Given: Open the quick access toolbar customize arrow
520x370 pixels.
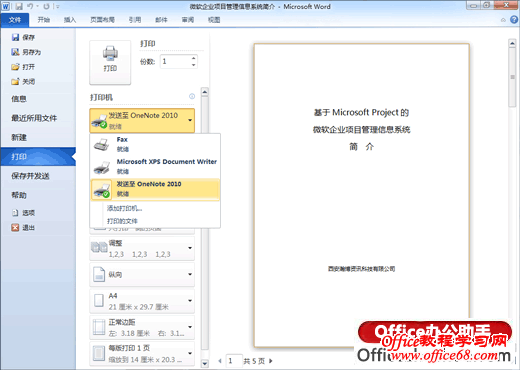Looking at the screenshot, I should pos(58,6).
